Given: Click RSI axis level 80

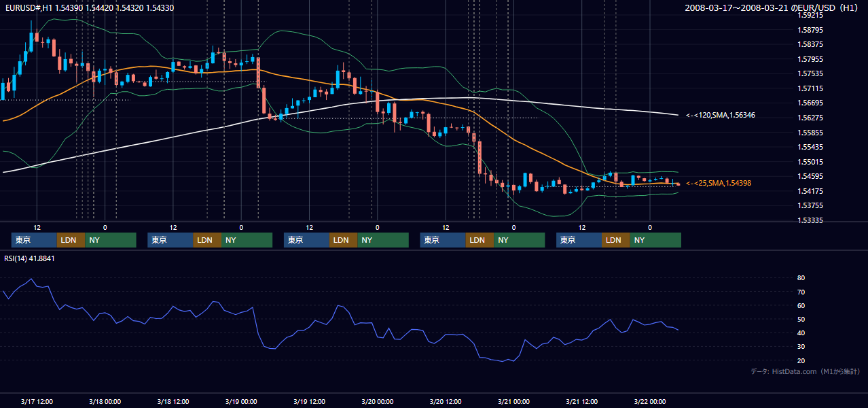Looking at the screenshot, I should click(x=801, y=278).
